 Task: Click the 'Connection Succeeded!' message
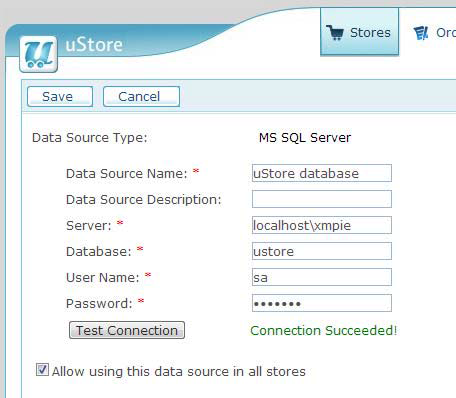pyautogui.click(x=324, y=330)
